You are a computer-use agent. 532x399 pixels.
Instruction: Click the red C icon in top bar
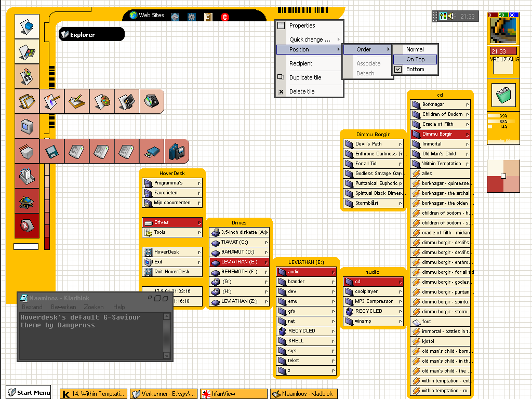(x=224, y=17)
